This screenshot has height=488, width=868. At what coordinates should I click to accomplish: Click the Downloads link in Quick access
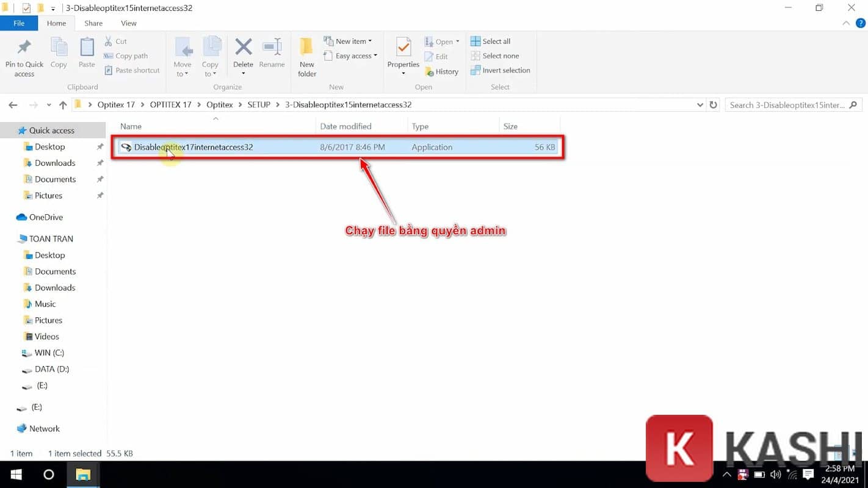pyautogui.click(x=54, y=163)
